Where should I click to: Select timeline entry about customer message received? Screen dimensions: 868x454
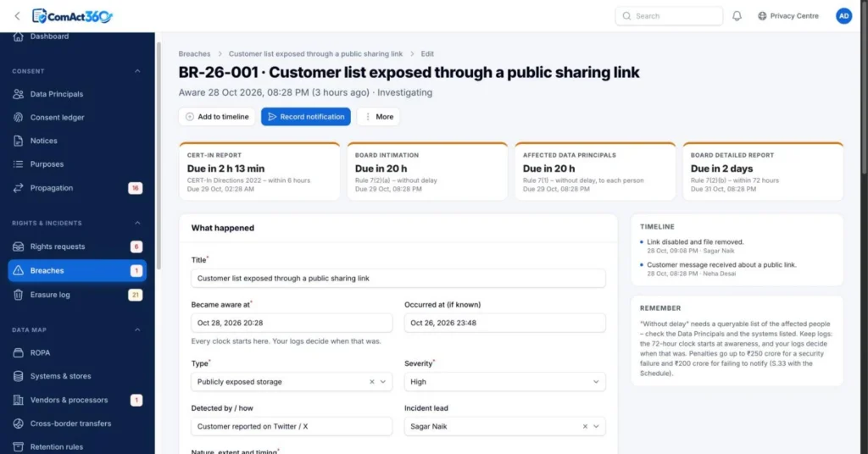tap(721, 265)
